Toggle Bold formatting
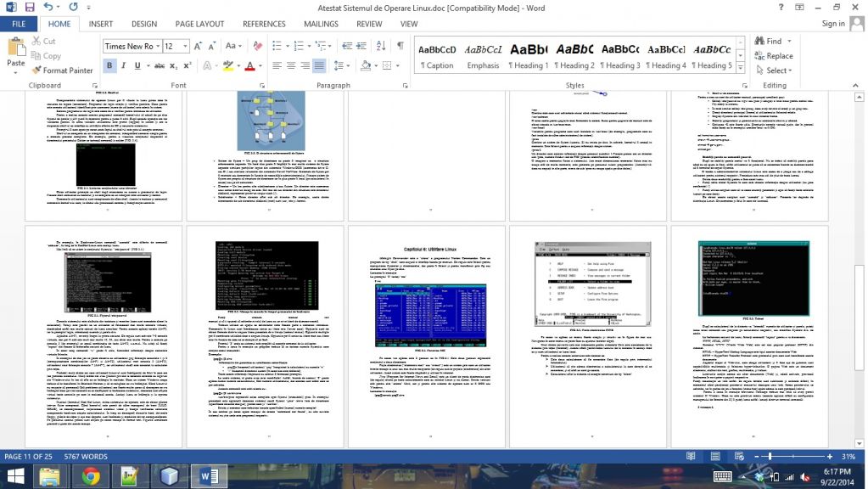Screen dimensions: 868x489 (x=110, y=65)
